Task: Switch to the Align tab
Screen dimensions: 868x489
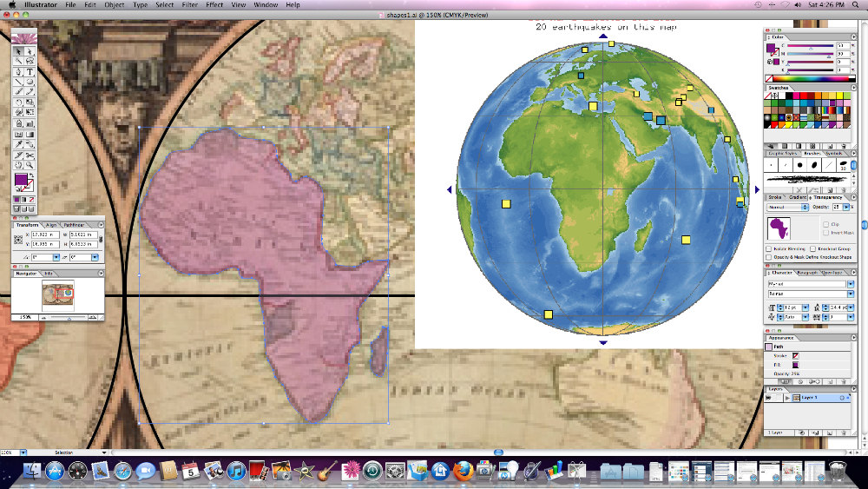Action: pos(51,225)
